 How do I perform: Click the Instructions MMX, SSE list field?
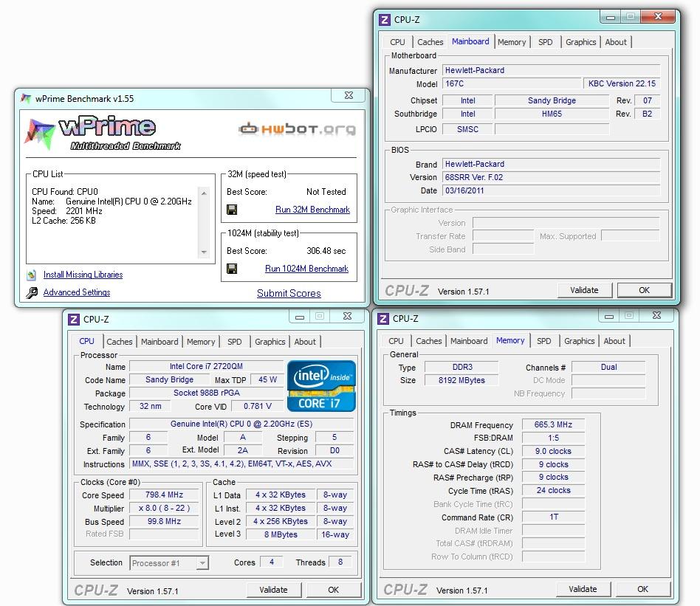pos(241,464)
